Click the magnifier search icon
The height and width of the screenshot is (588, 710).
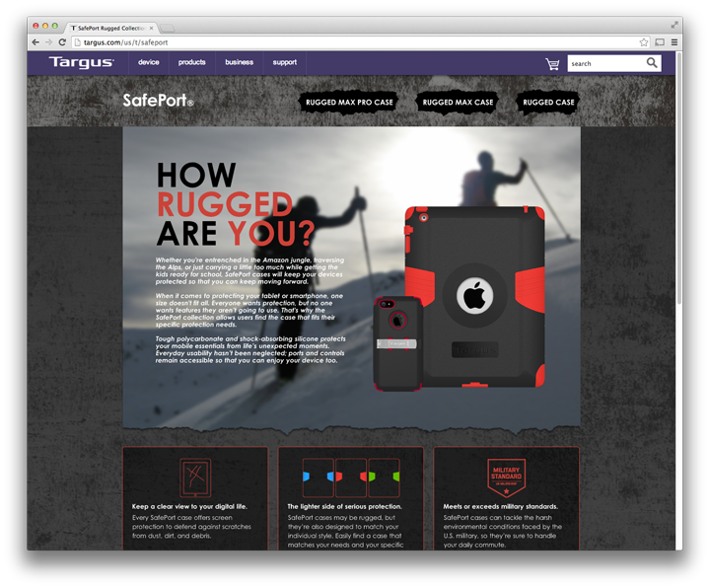[652, 62]
